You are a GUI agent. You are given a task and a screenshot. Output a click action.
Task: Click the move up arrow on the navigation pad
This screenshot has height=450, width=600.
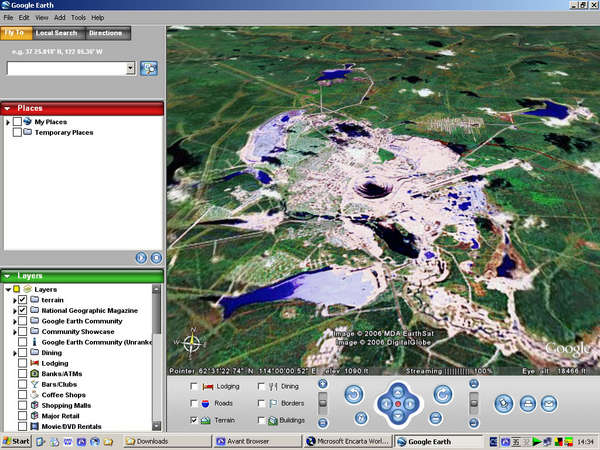pos(398,392)
